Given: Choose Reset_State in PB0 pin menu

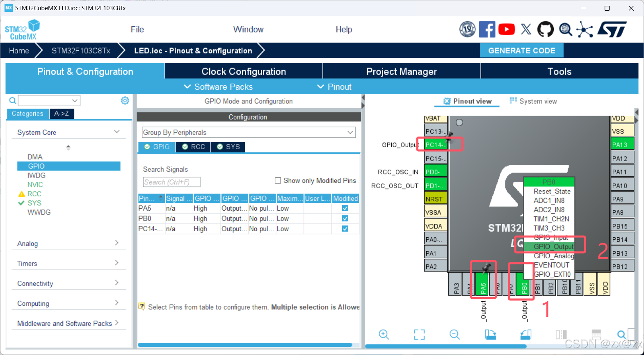Looking at the screenshot, I should click(x=552, y=191).
